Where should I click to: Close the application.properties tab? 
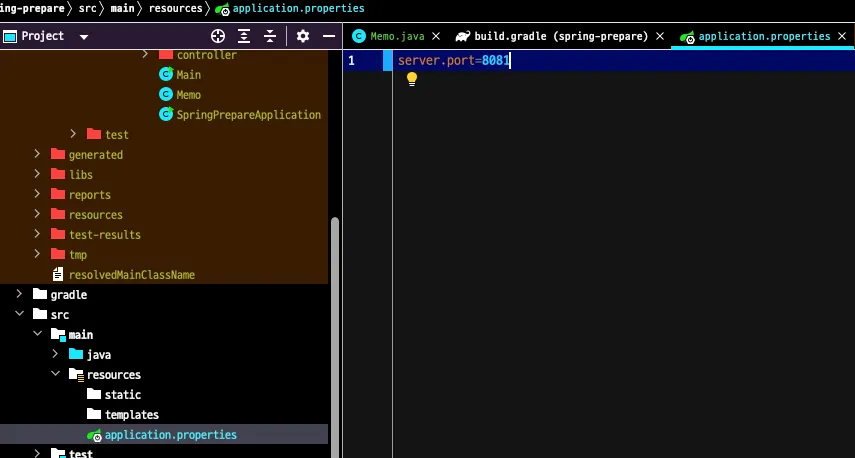point(842,37)
